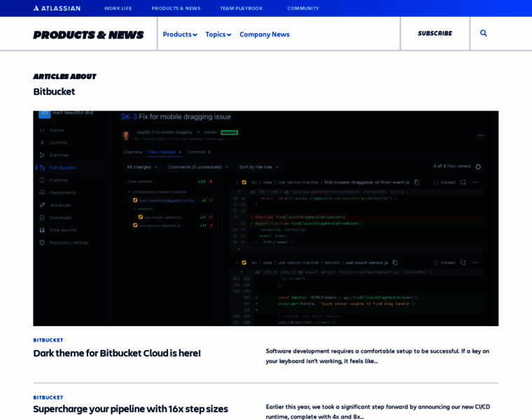
Task: Click the large PRODUCTS & NEWS heading logo
Action: 88,34
